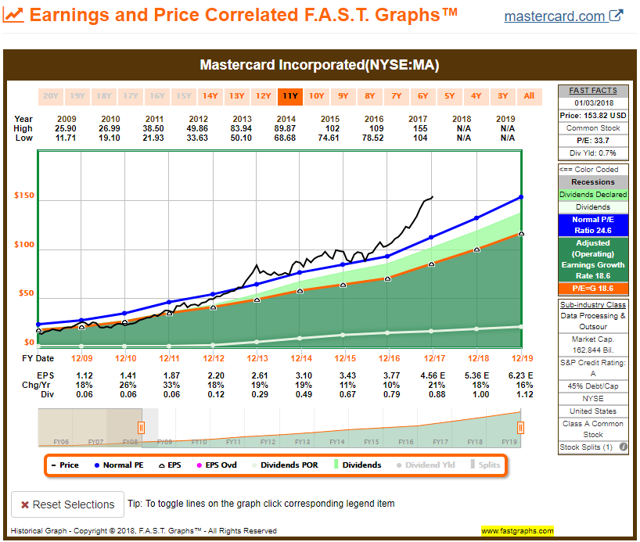This screenshot has height=542, width=640.
Task: Click the 12/13 FY date label
Action: pos(258,358)
